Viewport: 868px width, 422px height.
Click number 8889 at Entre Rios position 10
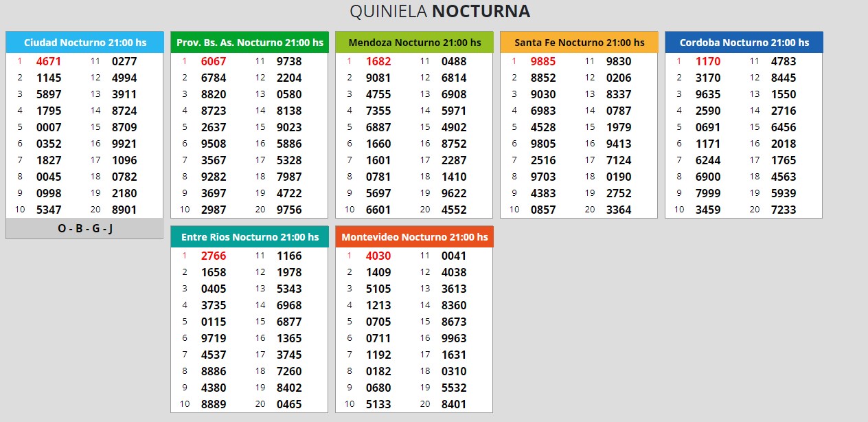pos(214,404)
